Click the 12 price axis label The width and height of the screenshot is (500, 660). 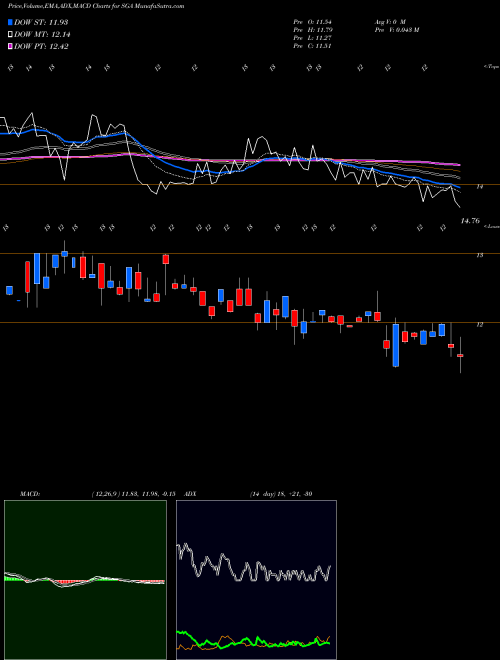tap(480, 325)
